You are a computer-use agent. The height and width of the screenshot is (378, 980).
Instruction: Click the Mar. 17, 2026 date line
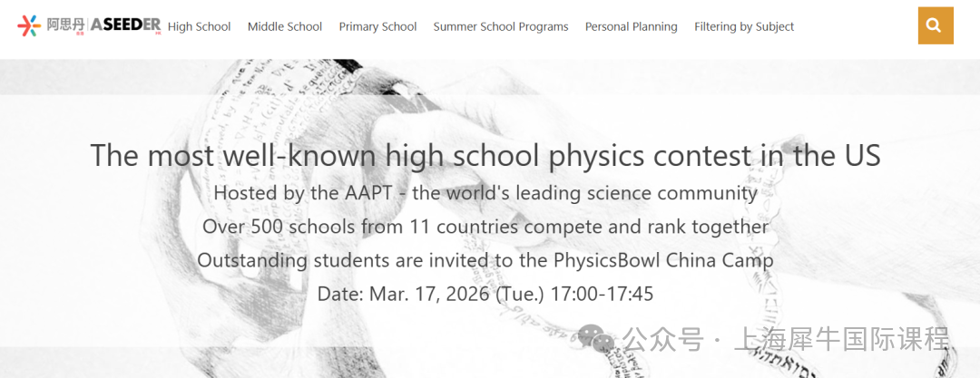click(485, 294)
